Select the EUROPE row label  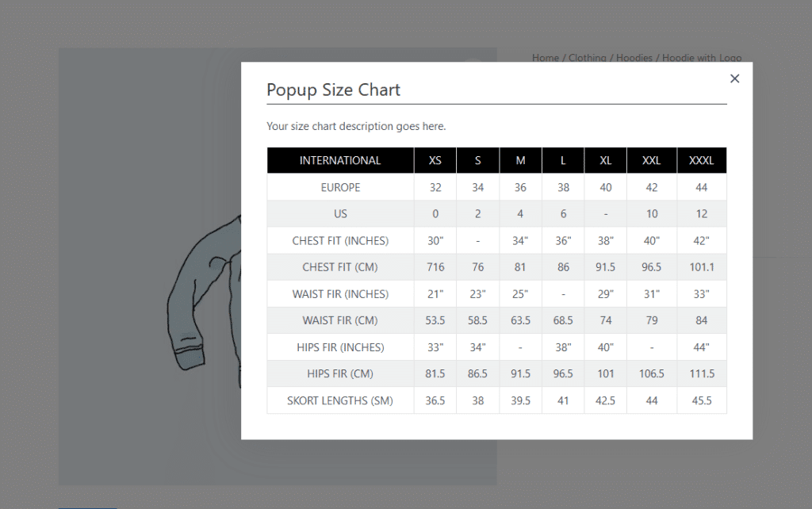pyautogui.click(x=340, y=187)
